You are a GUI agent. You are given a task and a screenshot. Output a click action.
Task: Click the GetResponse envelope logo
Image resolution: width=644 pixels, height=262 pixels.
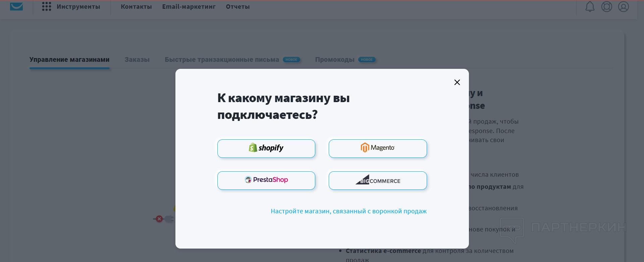coord(16,7)
